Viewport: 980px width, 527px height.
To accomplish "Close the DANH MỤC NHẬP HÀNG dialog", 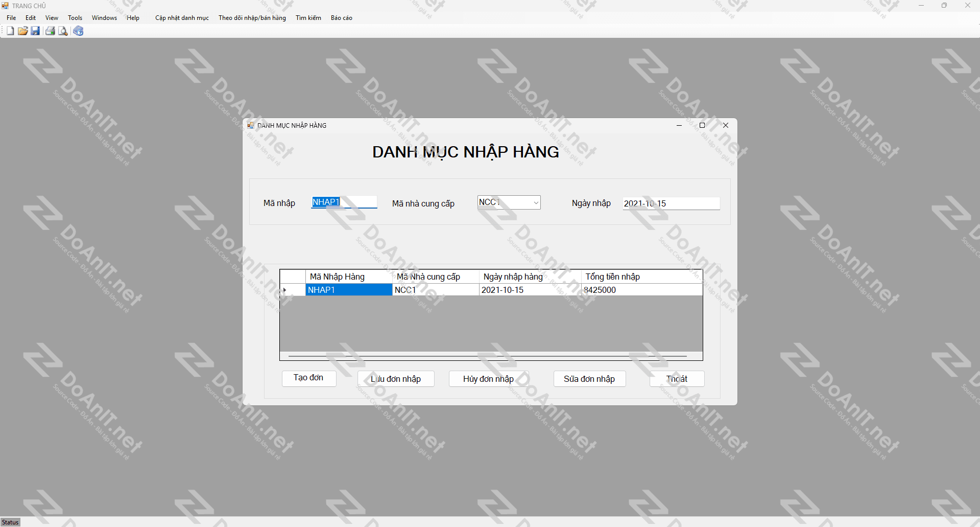I will pyautogui.click(x=726, y=125).
